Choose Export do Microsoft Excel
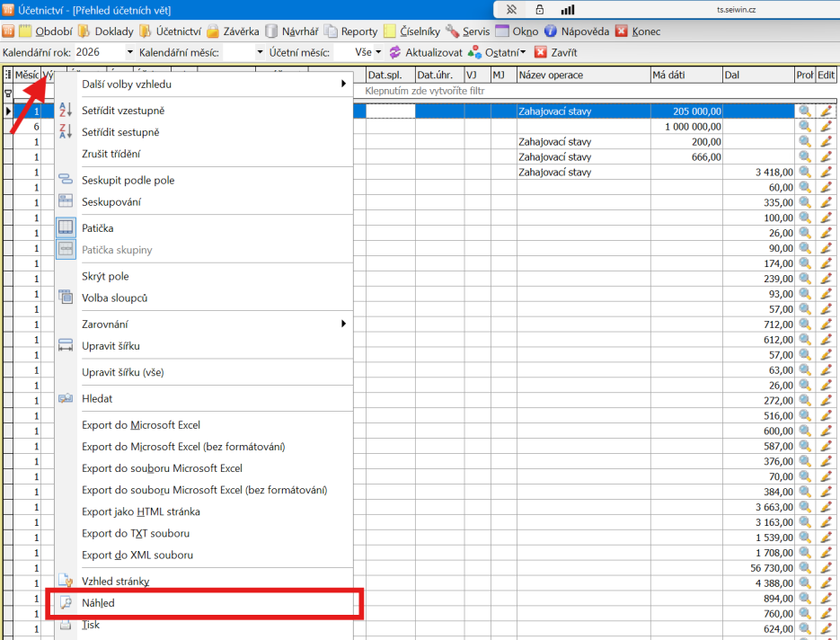The image size is (840, 640). coord(204,425)
